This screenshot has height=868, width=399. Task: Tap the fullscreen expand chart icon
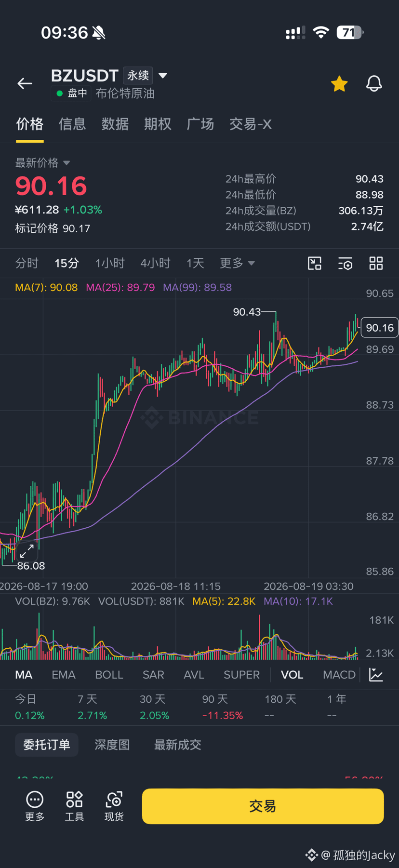point(27,551)
